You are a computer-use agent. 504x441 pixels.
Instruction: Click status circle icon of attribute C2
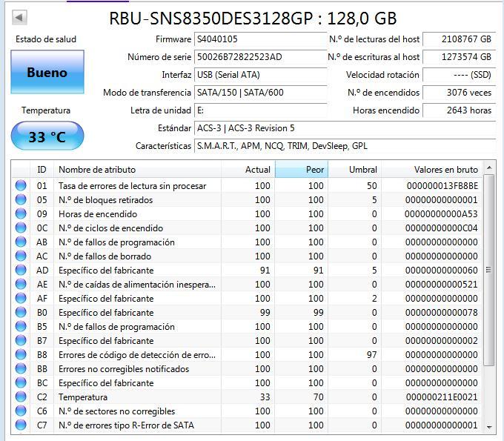click(21, 397)
